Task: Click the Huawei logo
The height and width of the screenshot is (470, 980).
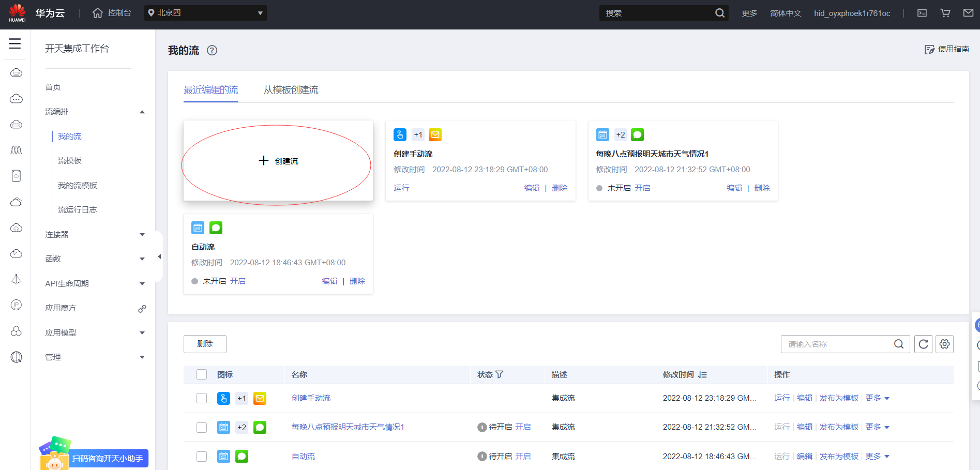Action: tap(17, 13)
